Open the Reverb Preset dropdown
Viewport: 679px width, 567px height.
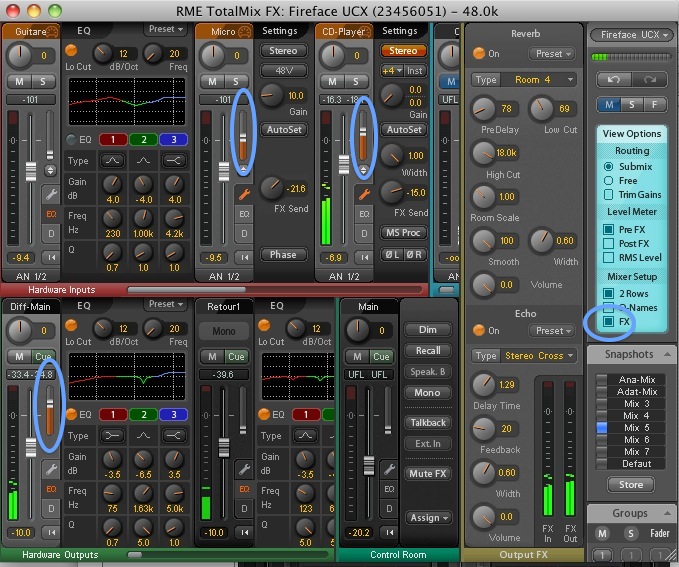click(x=553, y=54)
